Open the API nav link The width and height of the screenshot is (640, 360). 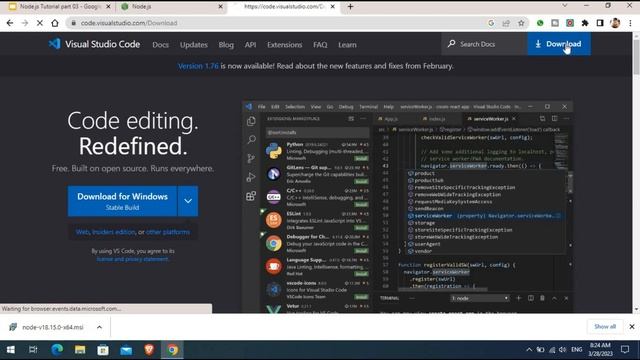[250, 45]
